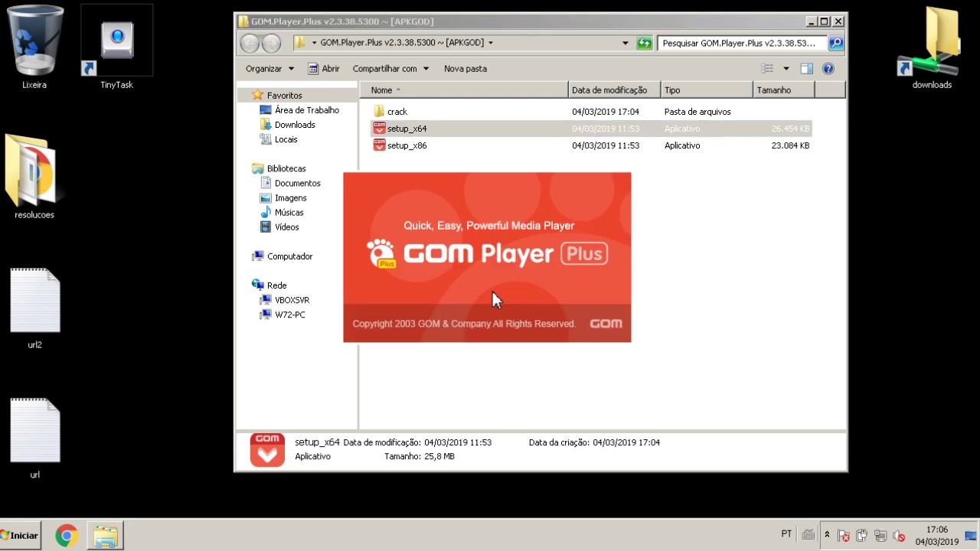The image size is (980, 551).
Task: Click the address bar path text
Action: point(402,43)
